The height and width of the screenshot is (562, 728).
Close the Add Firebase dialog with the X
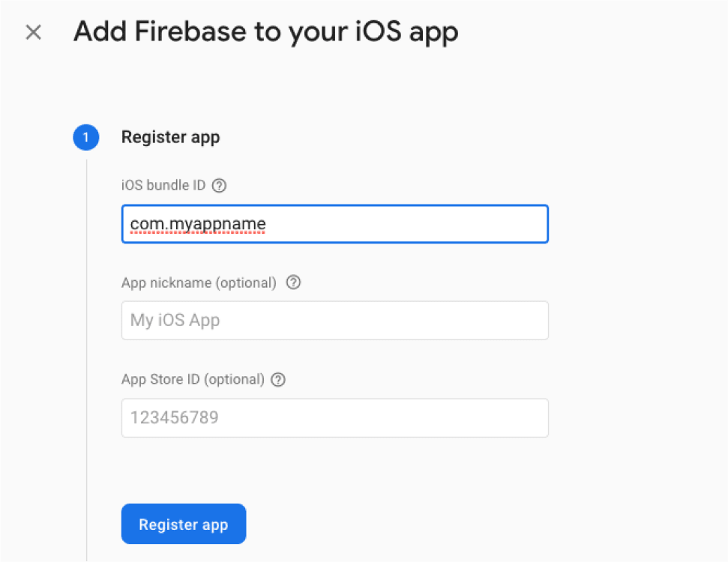click(32, 32)
